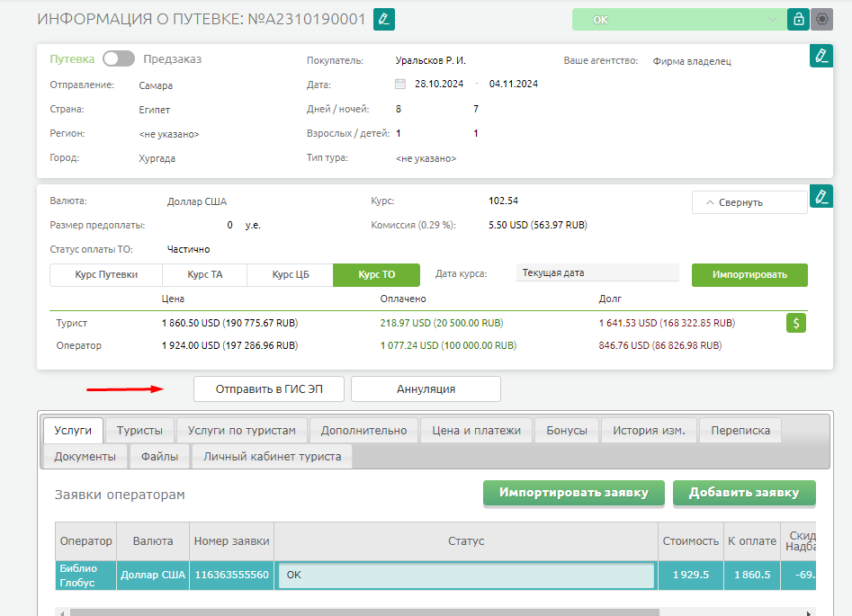This screenshot has width=852, height=616.
Task: Open Личный кабинет туриста tab
Action: (273, 456)
